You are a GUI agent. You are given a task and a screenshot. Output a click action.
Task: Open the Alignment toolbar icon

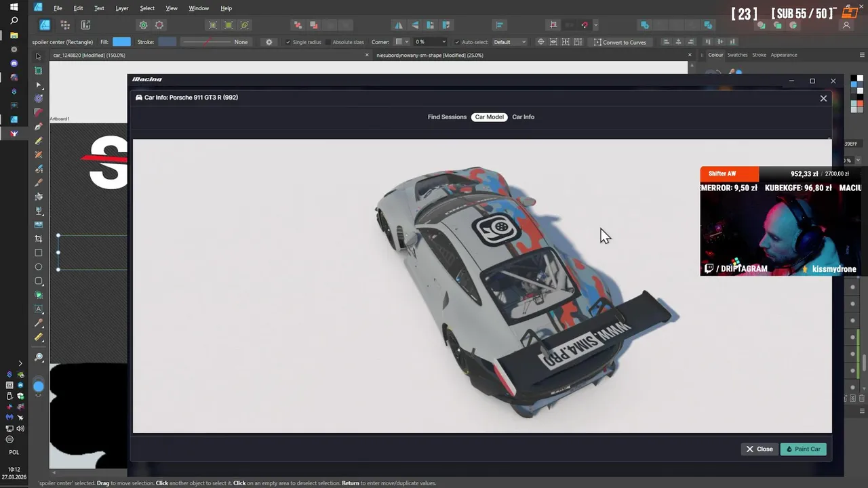click(499, 25)
